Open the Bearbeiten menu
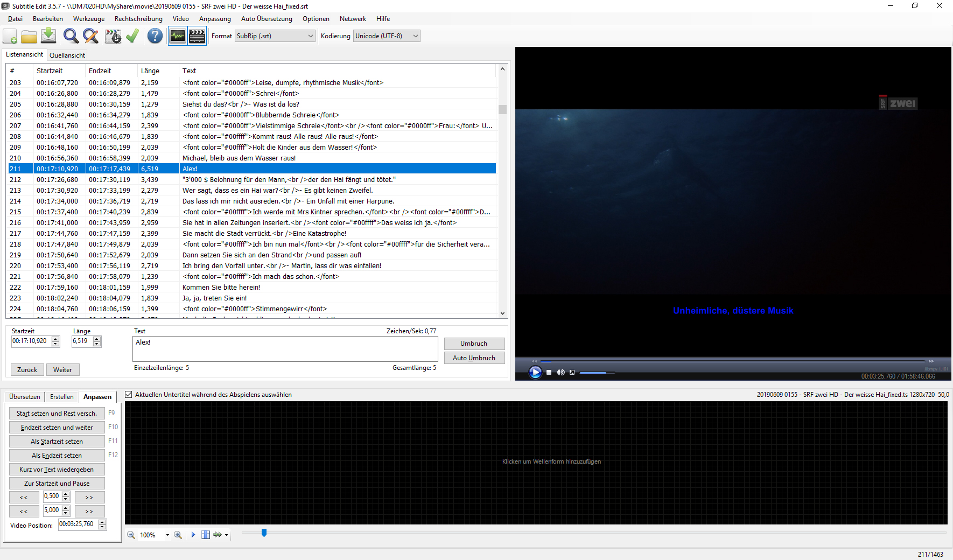 (x=48, y=19)
